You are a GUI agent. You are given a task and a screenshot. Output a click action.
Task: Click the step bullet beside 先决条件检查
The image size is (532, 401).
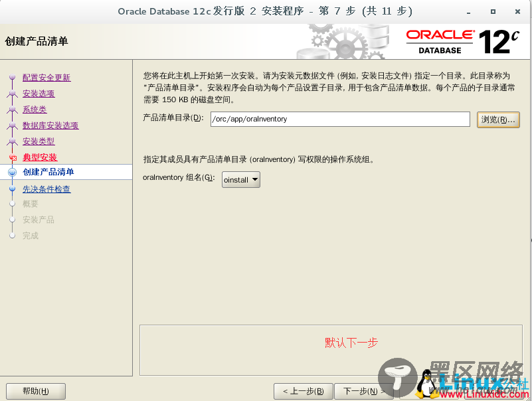coord(12,189)
